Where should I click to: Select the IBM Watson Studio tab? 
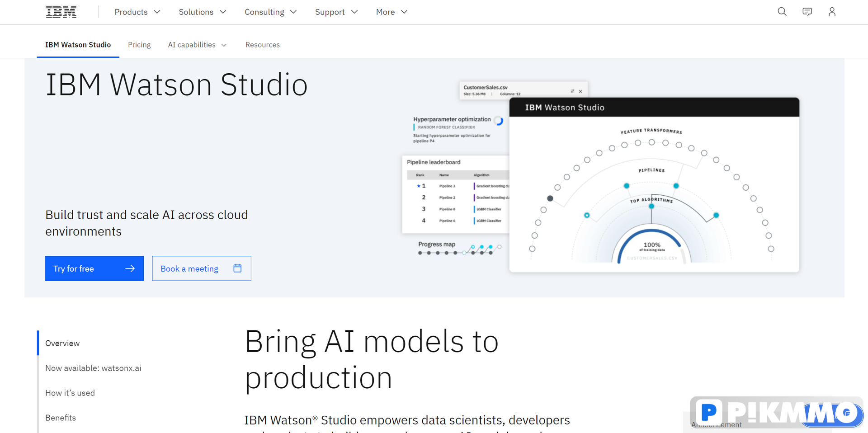point(78,45)
